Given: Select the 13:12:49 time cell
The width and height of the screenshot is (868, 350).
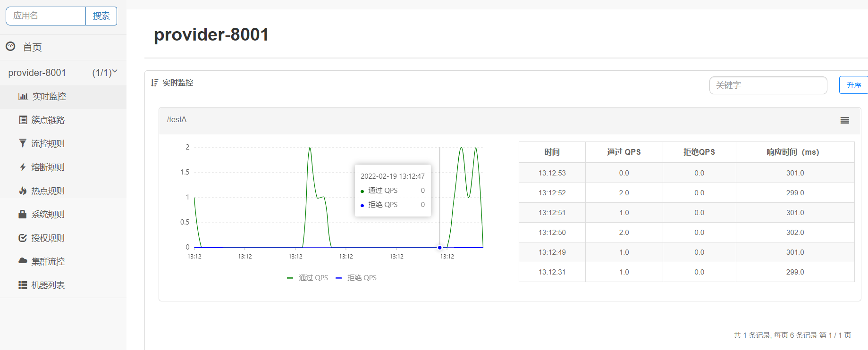Looking at the screenshot, I should coord(552,252).
